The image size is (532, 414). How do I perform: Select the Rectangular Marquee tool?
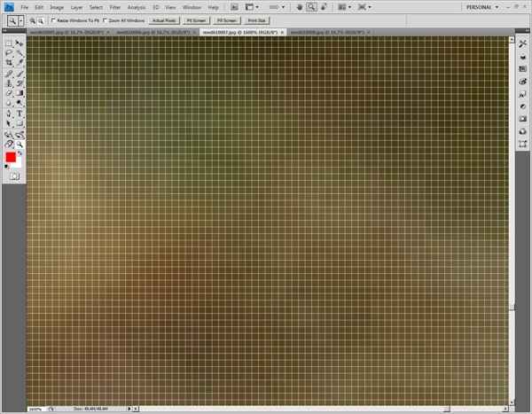coord(9,43)
